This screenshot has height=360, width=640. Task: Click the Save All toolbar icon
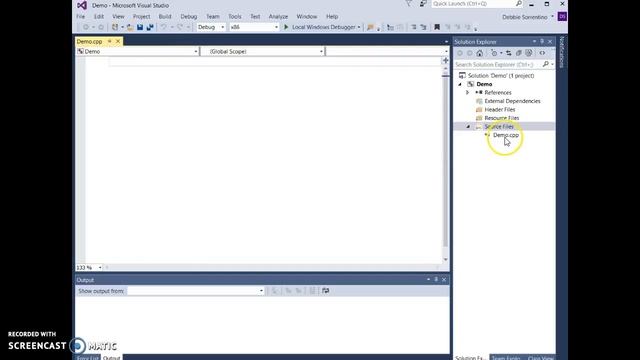[150, 27]
